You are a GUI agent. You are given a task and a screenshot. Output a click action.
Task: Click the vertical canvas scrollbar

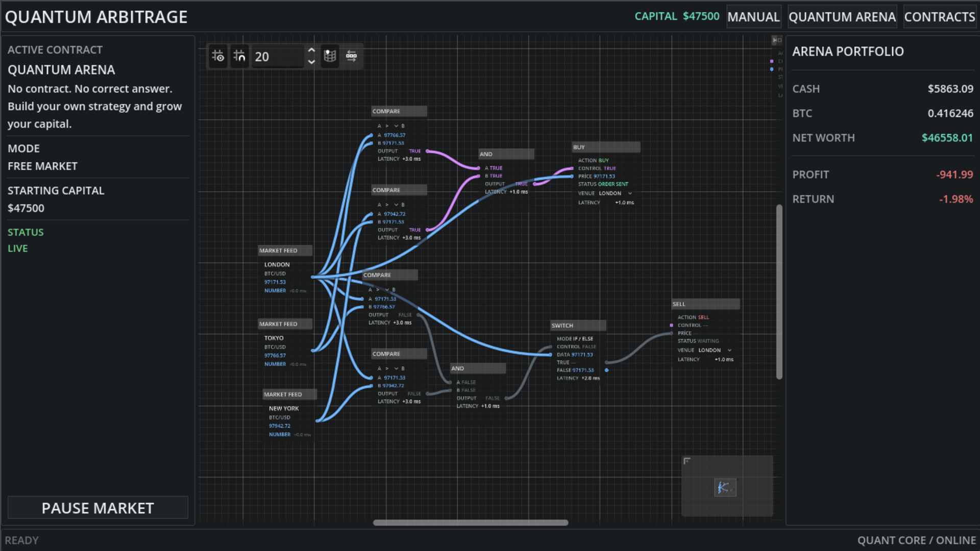pos(779,292)
